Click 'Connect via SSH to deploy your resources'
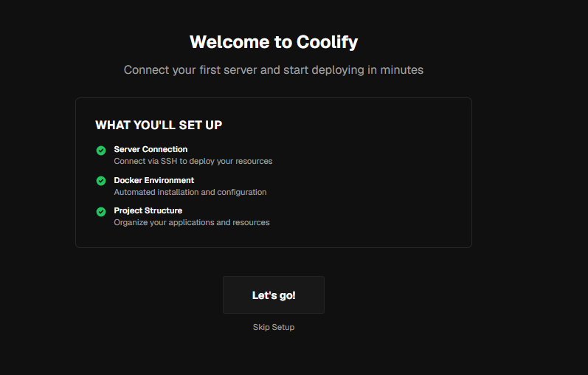 tap(193, 161)
